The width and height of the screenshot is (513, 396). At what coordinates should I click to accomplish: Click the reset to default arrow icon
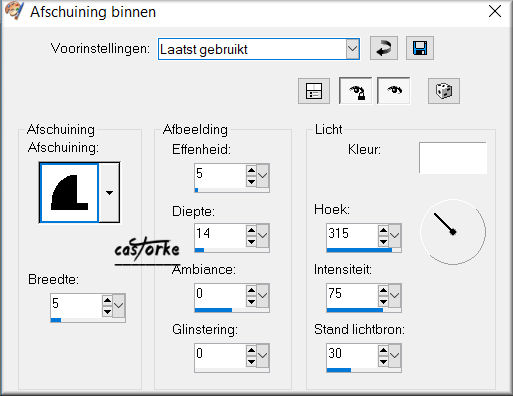pos(384,48)
